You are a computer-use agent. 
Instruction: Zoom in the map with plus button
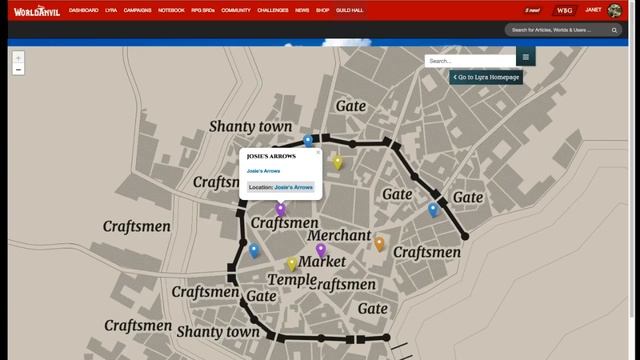pyautogui.click(x=18, y=58)
